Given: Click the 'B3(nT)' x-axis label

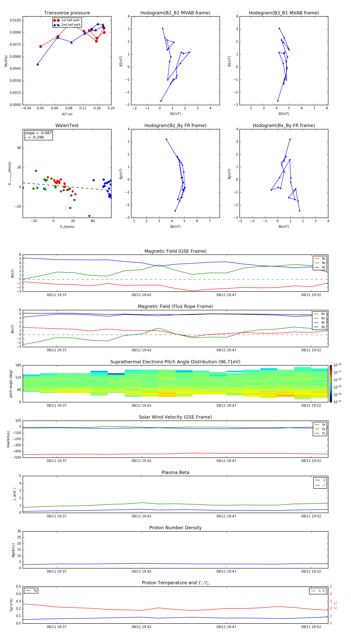Looking at the screenshot, I should tap(284, 114).
